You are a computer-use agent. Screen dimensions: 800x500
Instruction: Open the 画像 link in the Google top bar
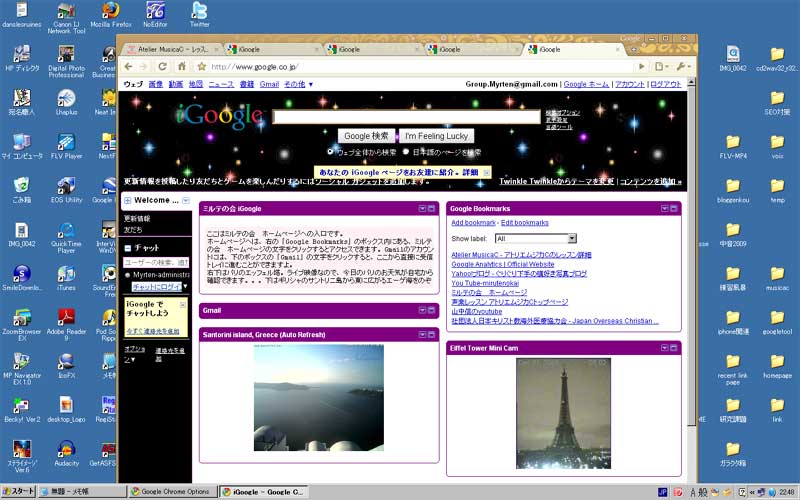coord(156,84)
